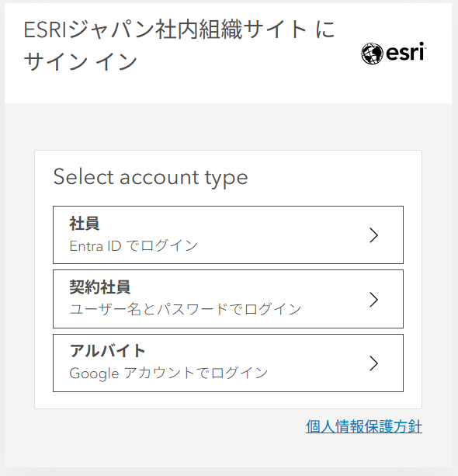The height and width of the screenshot is (476, 458).
Task: Select Google アカウントでログイン option
Action: [x=168, y=373]
